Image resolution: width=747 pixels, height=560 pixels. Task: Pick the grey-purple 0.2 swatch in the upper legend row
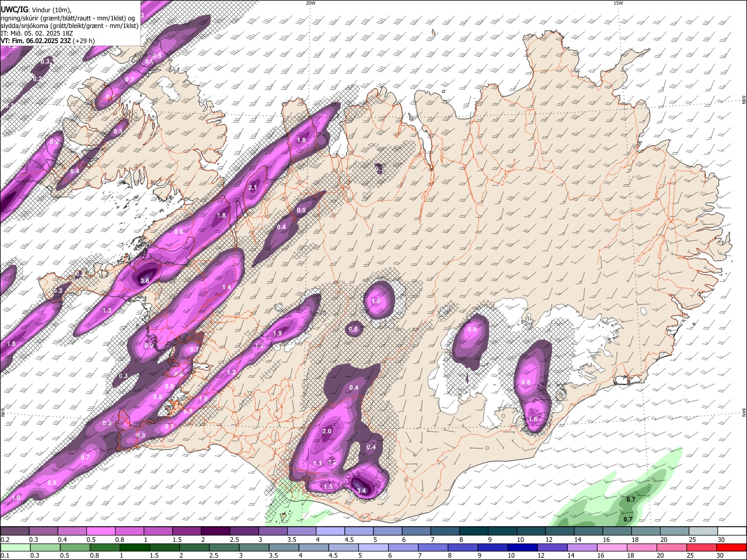click(15, 531)
